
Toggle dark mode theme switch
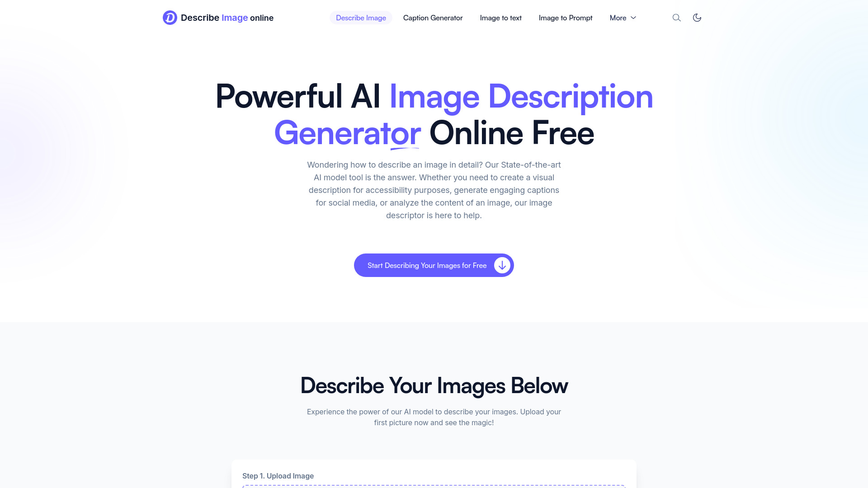click(696, 17)
